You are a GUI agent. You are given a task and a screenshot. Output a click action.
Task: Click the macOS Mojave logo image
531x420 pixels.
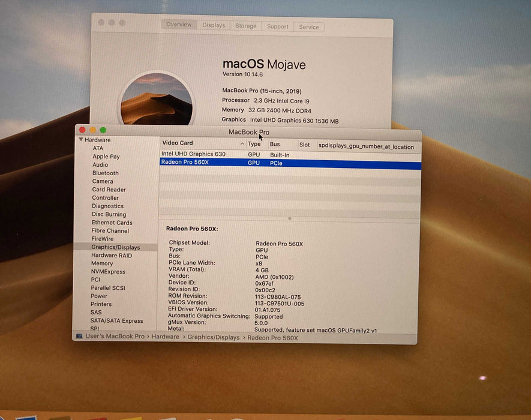pyautogui.click(x=157, y=100)
